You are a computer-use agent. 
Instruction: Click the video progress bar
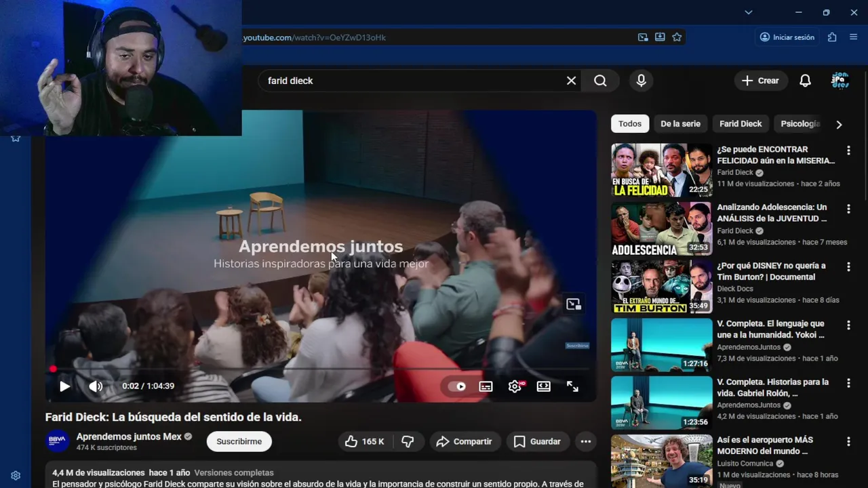tap(321, 369)
